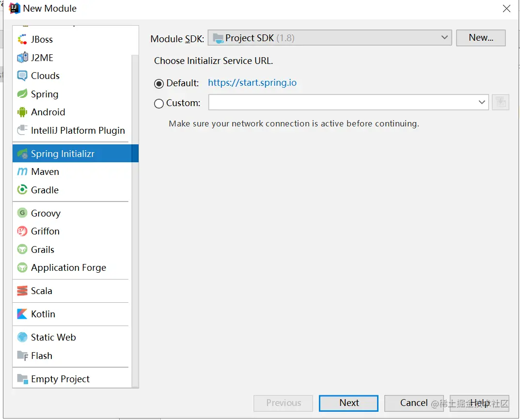Click the Kotlin K icon
Image resolution: width=520 pixels, height=420 pixels.
[x=22, y=314]
